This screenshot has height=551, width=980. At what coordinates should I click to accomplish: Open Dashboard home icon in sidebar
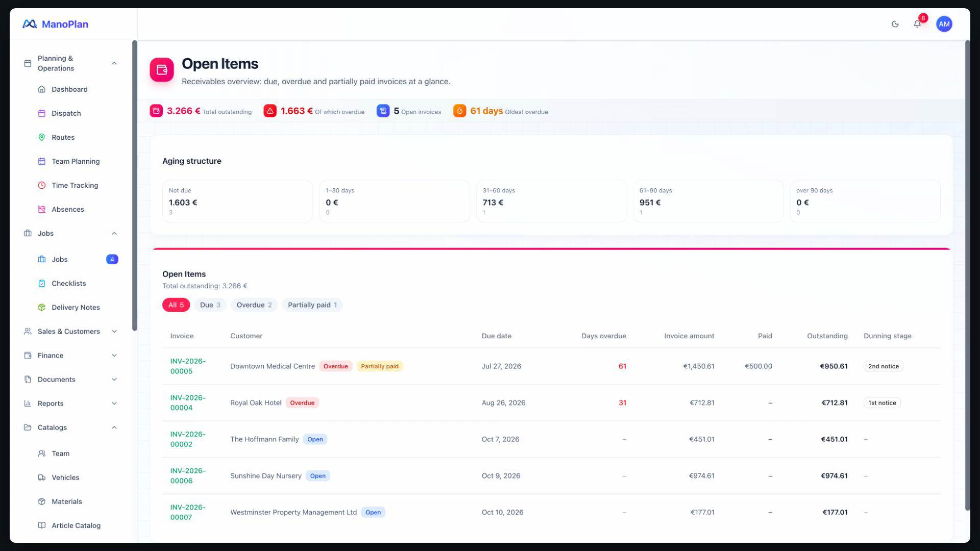pyautogui.click(x=42, y=89)
